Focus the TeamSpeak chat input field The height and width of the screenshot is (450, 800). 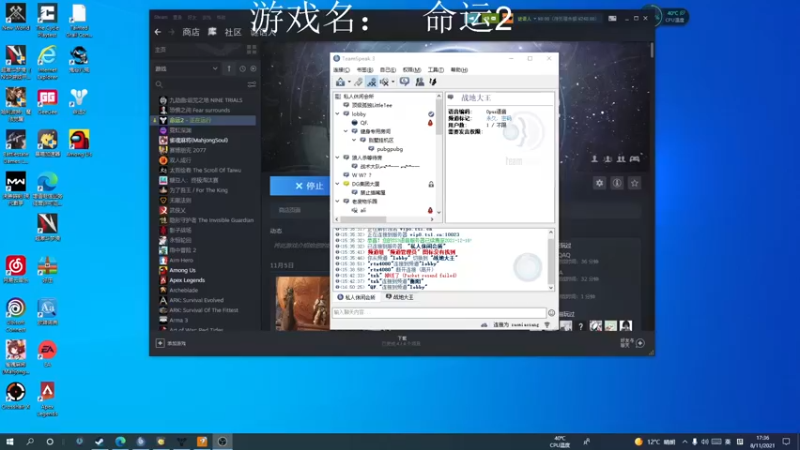coord(439,312)
